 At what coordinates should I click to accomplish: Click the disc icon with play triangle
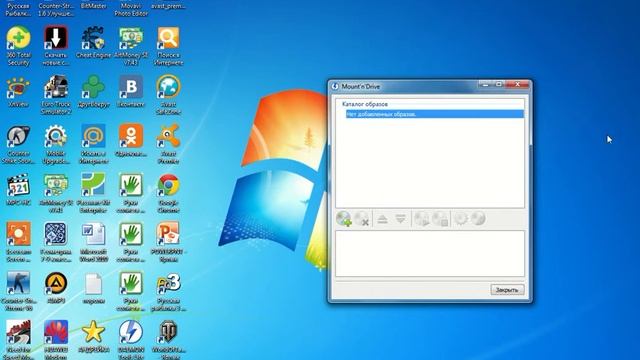click(x=422, y=219)
